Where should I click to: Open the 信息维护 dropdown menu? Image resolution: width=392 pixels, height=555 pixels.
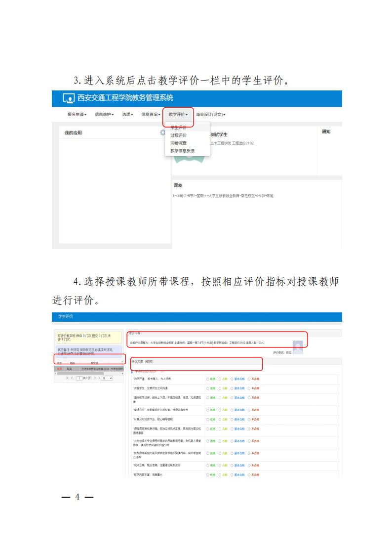tap(104, 114)
